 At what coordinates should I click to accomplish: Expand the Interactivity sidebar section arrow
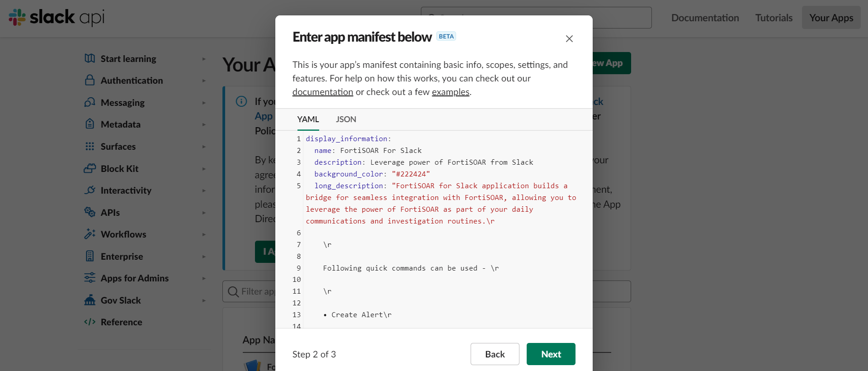(204, 190)
